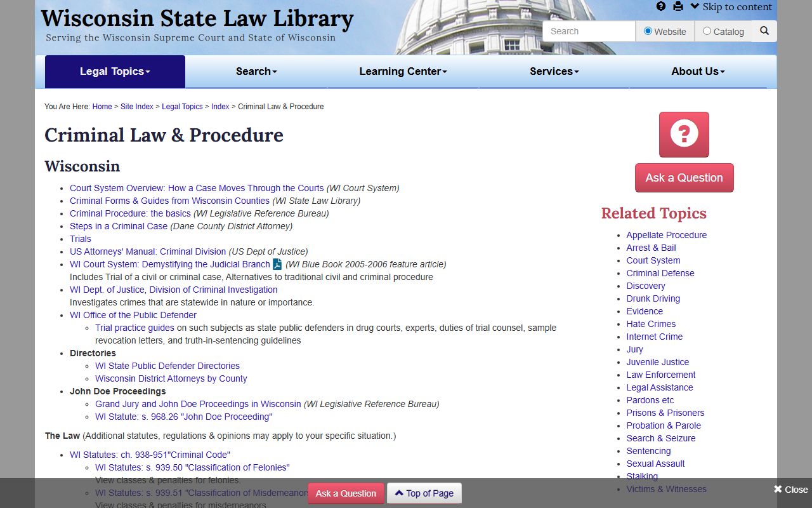Open Juvenile Justice related topic
This screenshot has height=508, width=812.
(658, 362)
